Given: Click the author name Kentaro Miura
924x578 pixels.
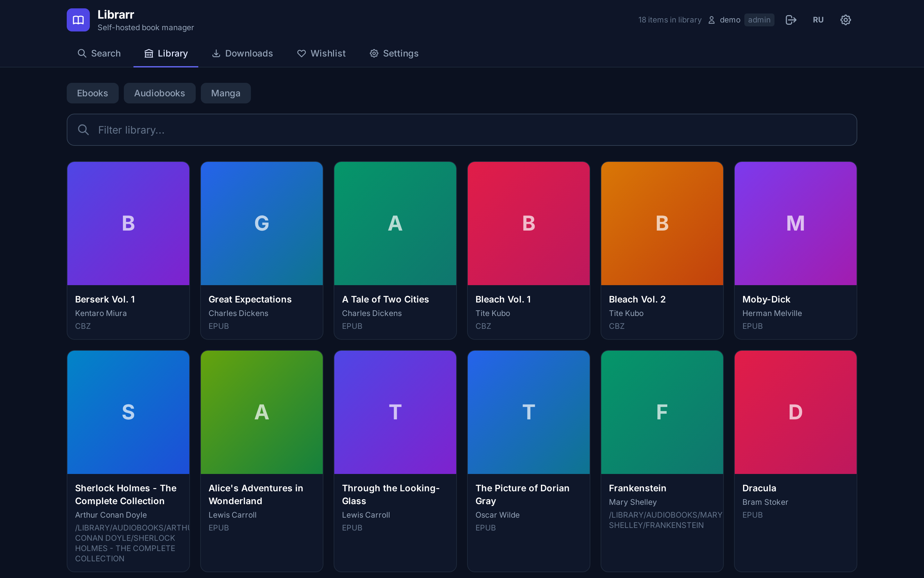Looking at the screenshot, I should (x=101, y=313).
